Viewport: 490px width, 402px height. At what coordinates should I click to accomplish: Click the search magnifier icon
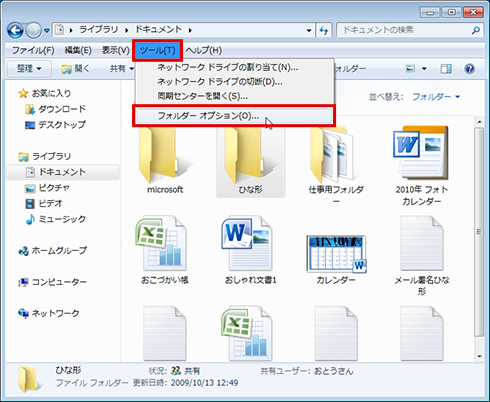476,30
